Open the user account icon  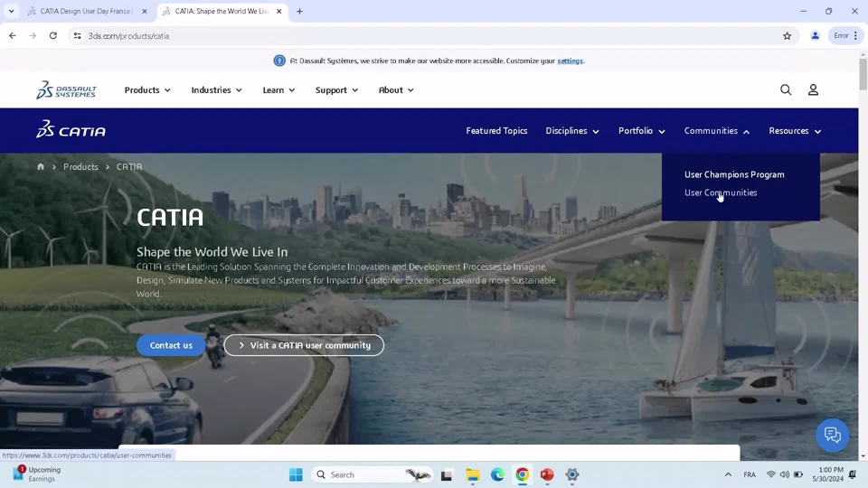click(x=813, y=89)
